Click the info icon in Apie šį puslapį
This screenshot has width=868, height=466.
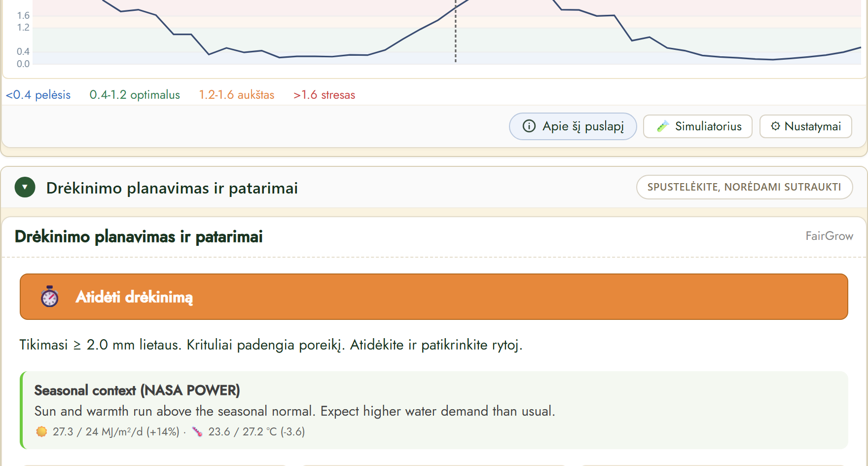(x=529, y=126)
